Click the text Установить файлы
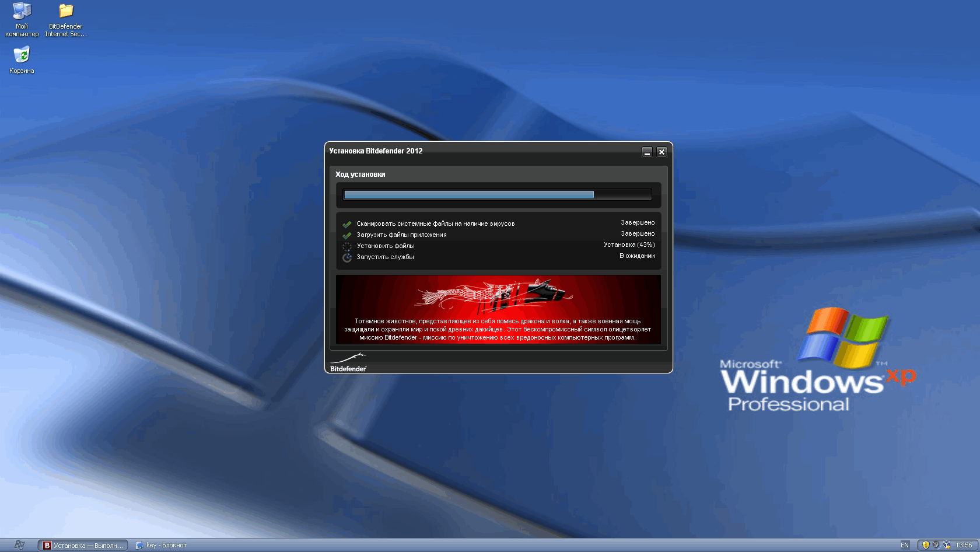The height and width of the screenshot is (552, 980). (x=386, y=246)
